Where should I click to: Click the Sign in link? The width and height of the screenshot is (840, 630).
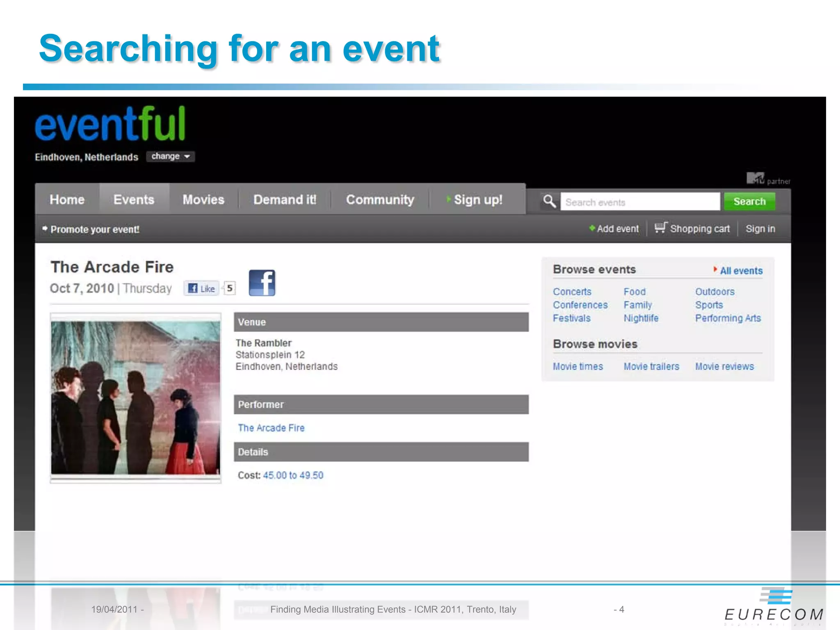(x=760, y=229)
